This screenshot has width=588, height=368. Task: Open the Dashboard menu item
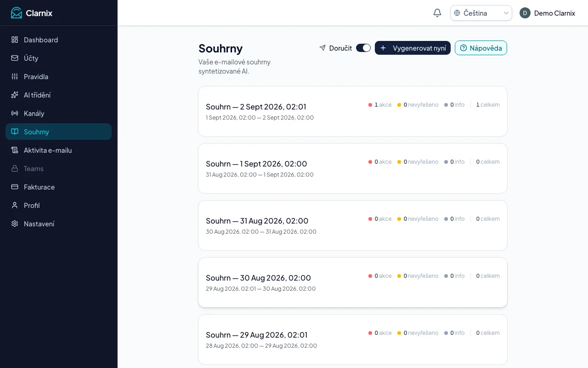coord(58,40)
